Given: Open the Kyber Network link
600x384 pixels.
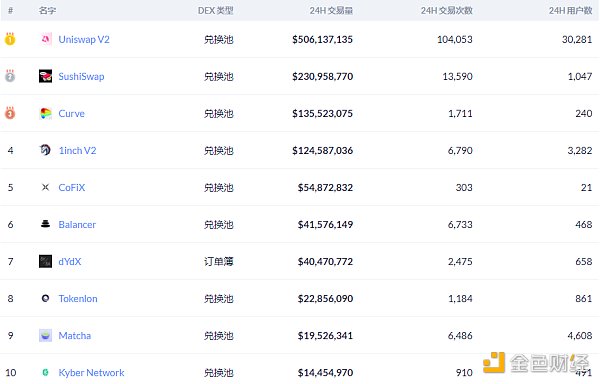Looking at the screenshot, I should [91, 373].
